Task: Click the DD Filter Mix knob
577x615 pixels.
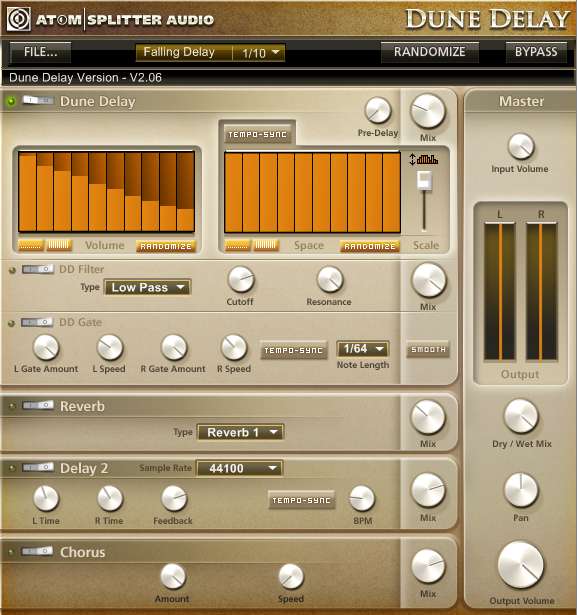Action: [x=429, y=281]
